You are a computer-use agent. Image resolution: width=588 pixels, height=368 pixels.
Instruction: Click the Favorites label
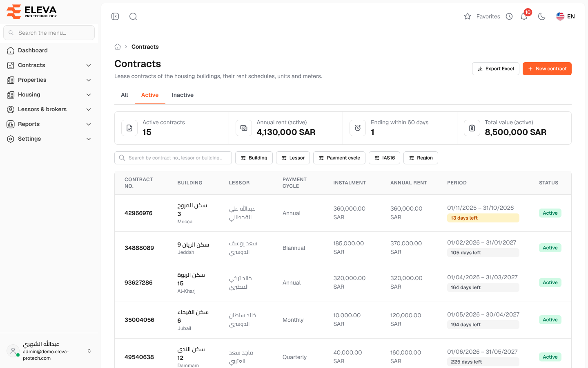click(x=488, y=16)
